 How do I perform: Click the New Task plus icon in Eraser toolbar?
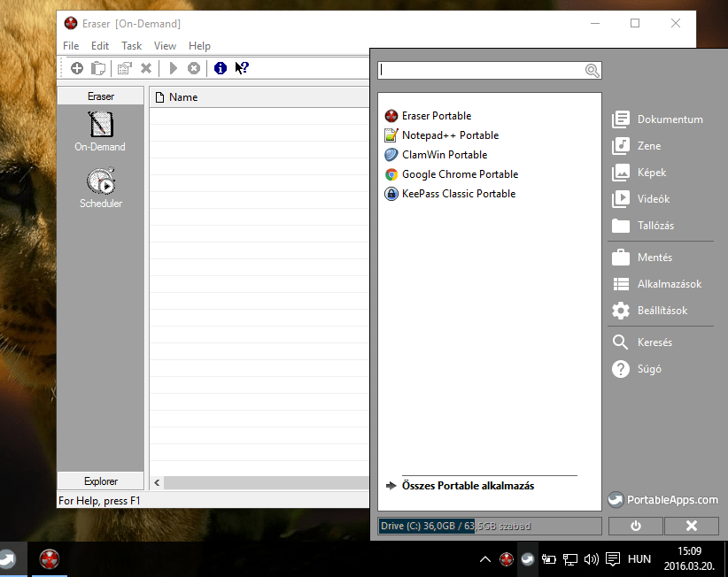point(77,68)
